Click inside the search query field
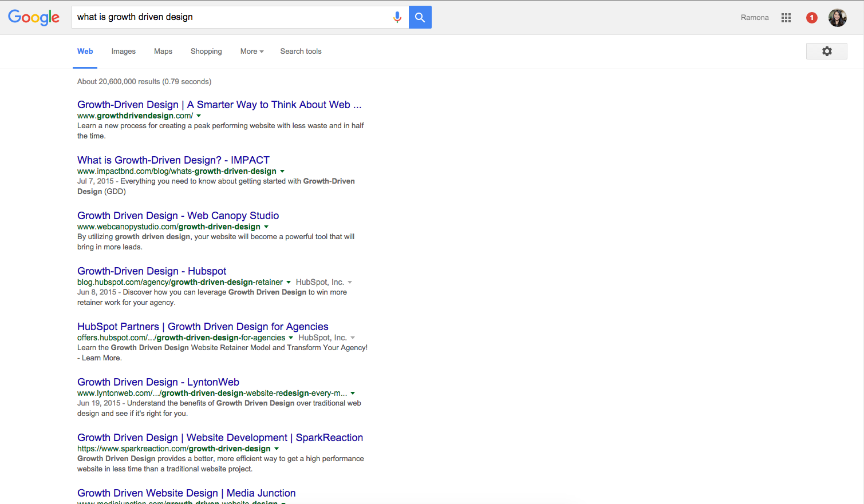This screenshot has height=504, width=864. click(229, 17)
